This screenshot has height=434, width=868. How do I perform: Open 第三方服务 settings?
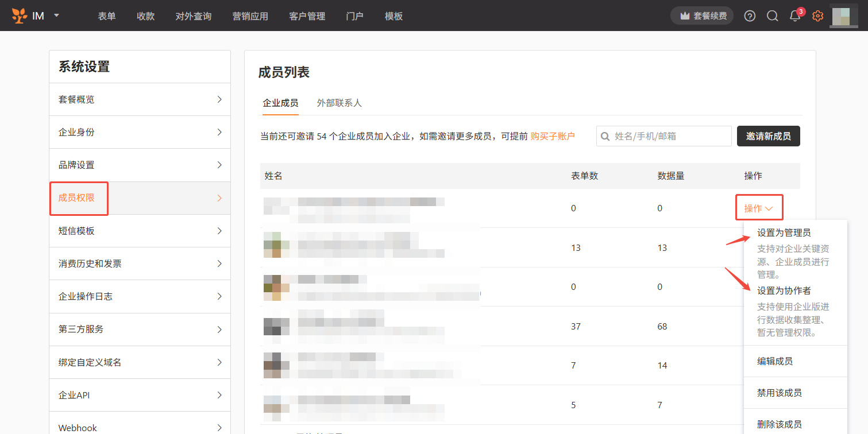[140, 329]
